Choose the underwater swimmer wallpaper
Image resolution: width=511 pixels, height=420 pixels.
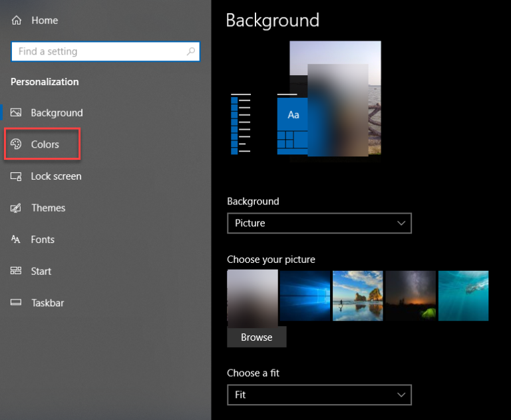coord(463,296)
